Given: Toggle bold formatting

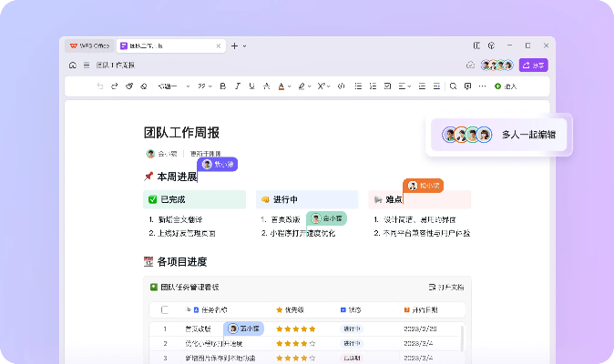Looking at the screenshot, I should click(x=223, y=86).
